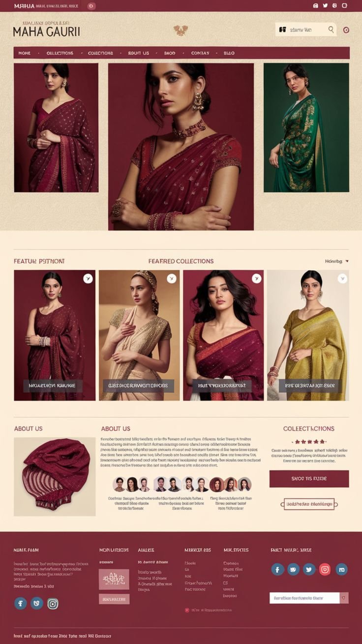Toggle wishlist on the first featured saree card
Screen dimensions: 362x644
[88, 279]
